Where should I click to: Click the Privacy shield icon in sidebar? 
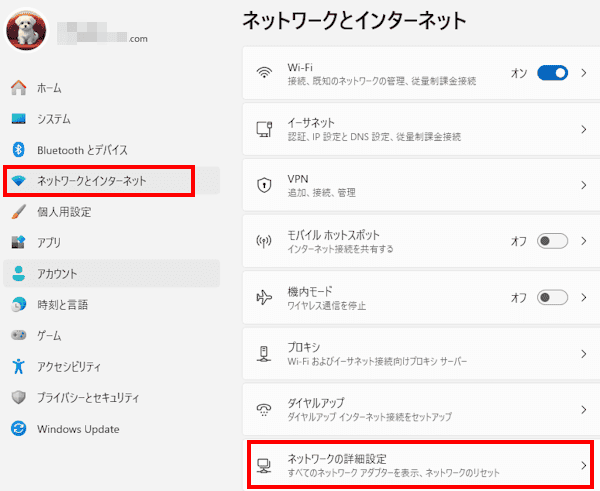pos(18,397)
